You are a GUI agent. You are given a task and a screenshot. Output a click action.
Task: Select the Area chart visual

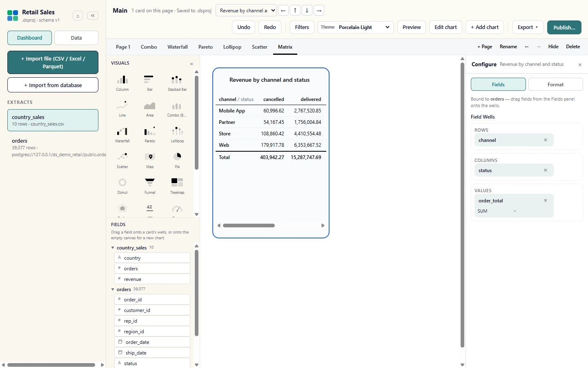(x=150, y=109)
